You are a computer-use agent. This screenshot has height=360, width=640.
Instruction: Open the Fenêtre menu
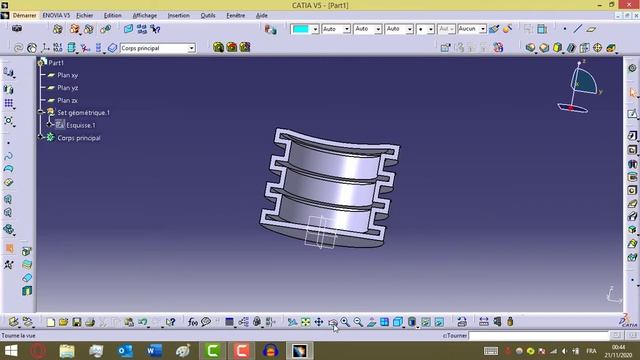tap(236, 16)
